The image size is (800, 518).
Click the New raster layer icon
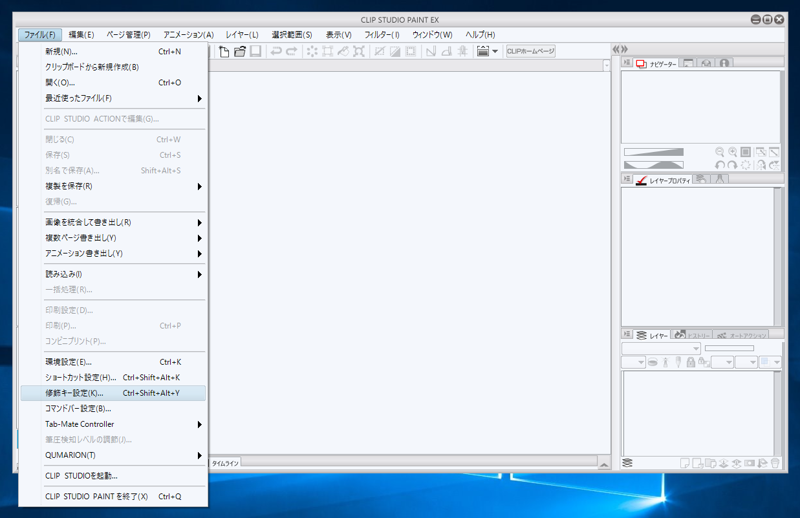(x=685, y=463)
